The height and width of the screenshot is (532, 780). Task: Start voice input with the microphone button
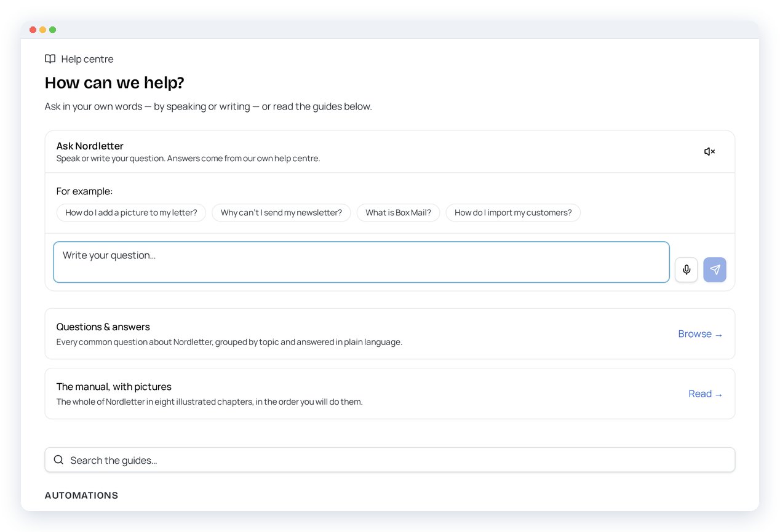coord(686,269)
